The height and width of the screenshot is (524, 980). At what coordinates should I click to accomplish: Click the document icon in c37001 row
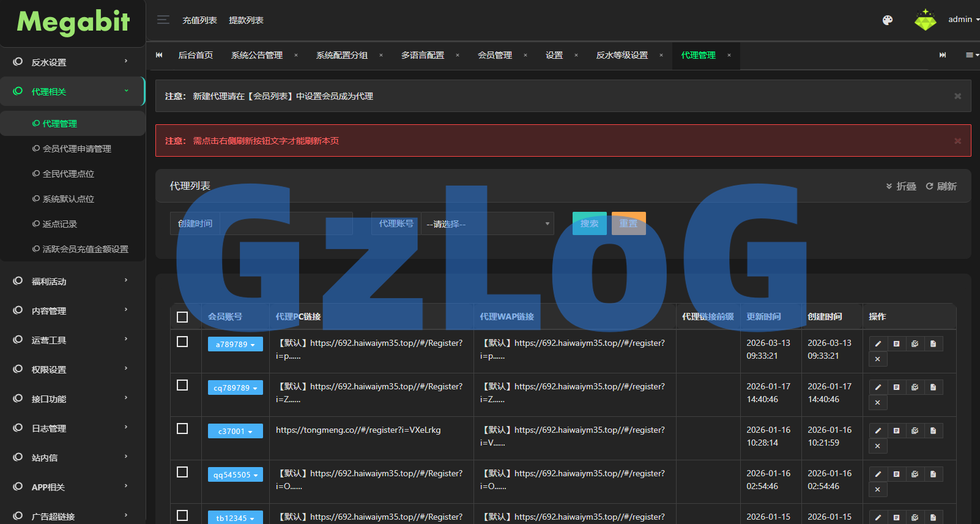point(933,431)
